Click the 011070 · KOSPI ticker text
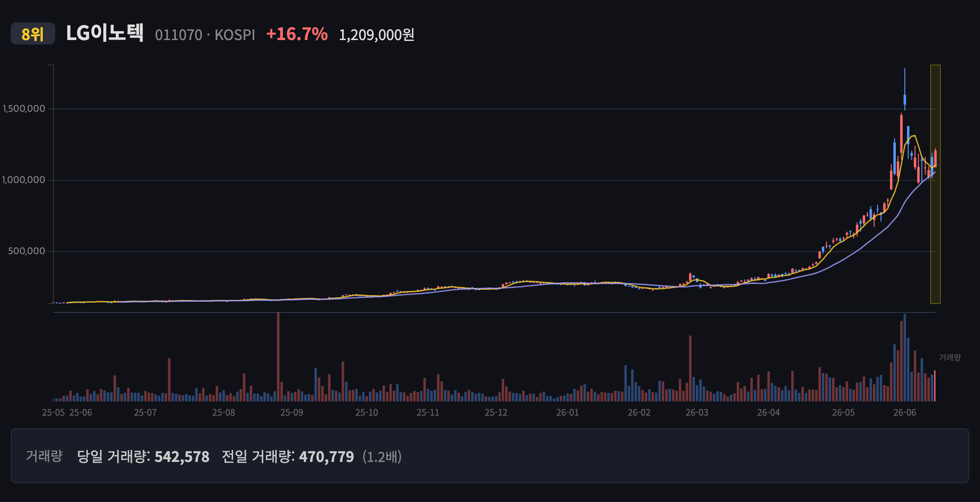Viewport: 980px width, 502px height. [x=205, y=35]
